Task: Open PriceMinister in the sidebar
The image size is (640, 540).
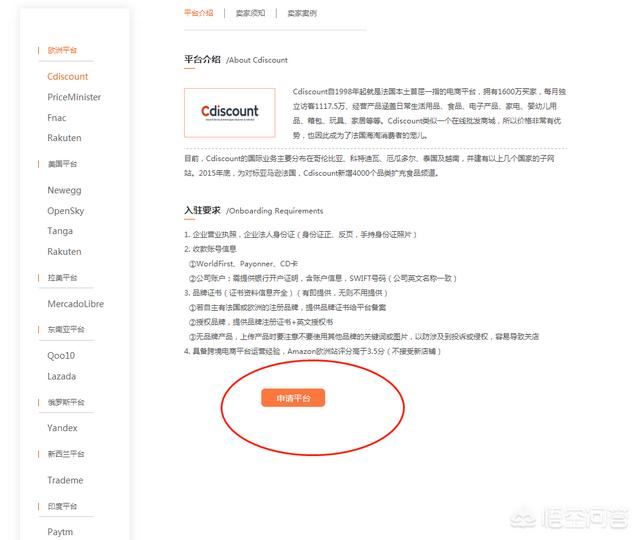Action: (x=74, y=97)
